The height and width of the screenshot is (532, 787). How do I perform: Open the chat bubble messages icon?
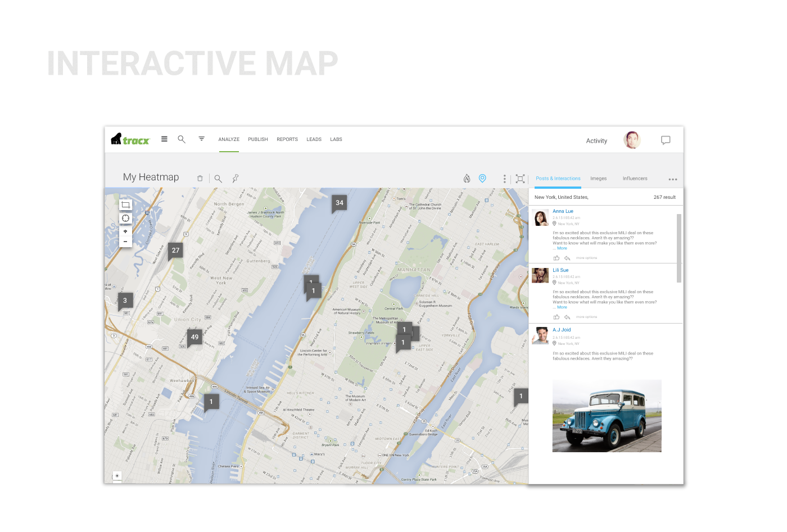click(x=666, y=140)
